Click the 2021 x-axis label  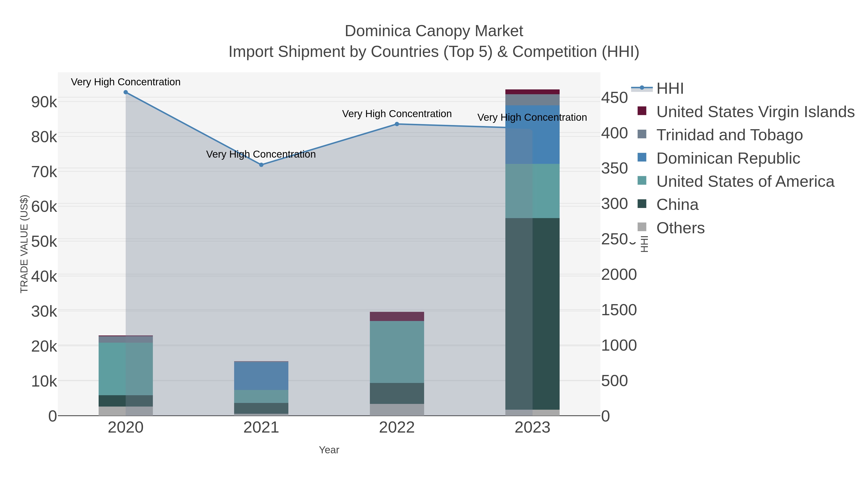click(x=261, y=428)
